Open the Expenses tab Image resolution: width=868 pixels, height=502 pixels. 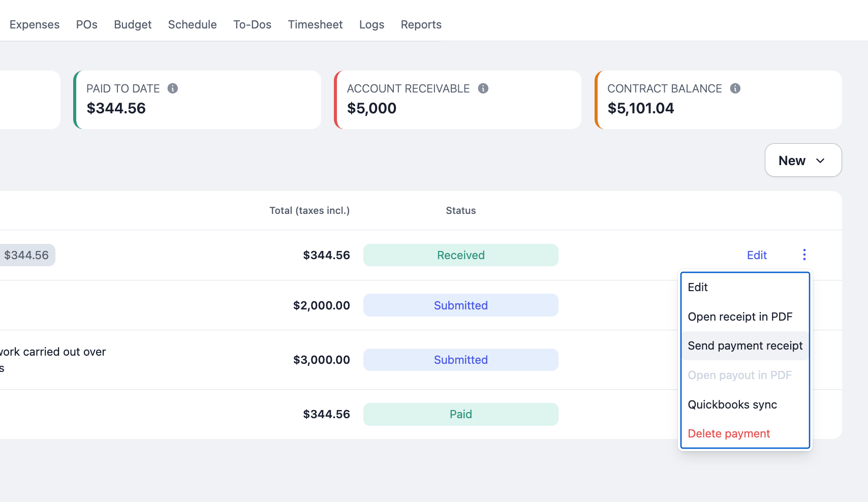click(x=35, y=24)
